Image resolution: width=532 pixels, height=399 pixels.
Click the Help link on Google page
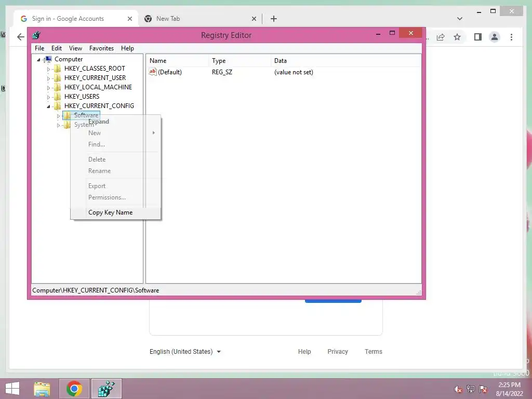(x=304, y=352)
